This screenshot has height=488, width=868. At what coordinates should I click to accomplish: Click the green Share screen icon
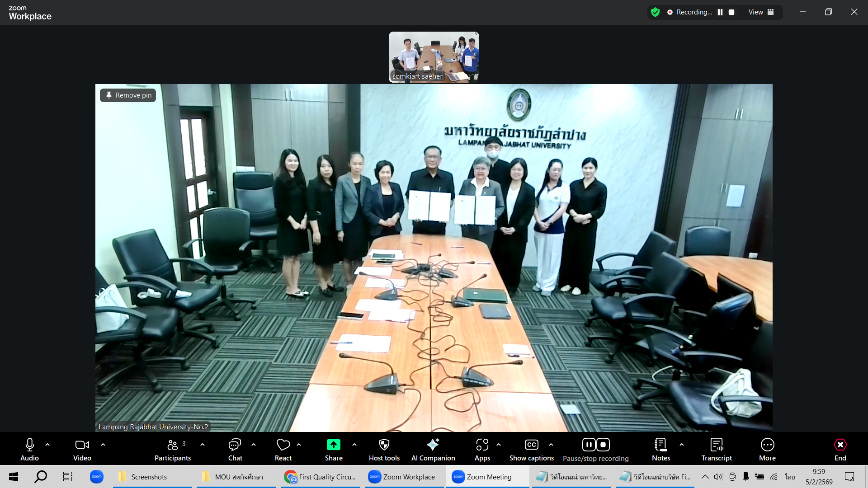point(334,445)
